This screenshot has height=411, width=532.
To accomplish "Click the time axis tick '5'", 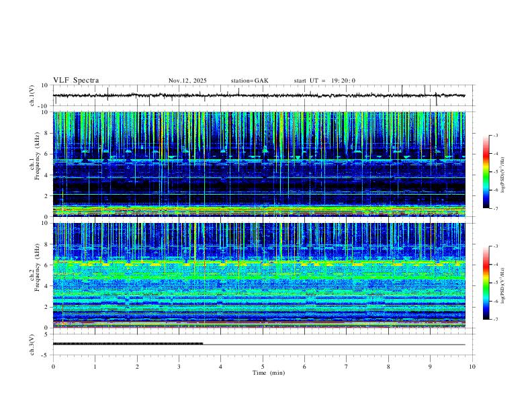I will (263, 367).
